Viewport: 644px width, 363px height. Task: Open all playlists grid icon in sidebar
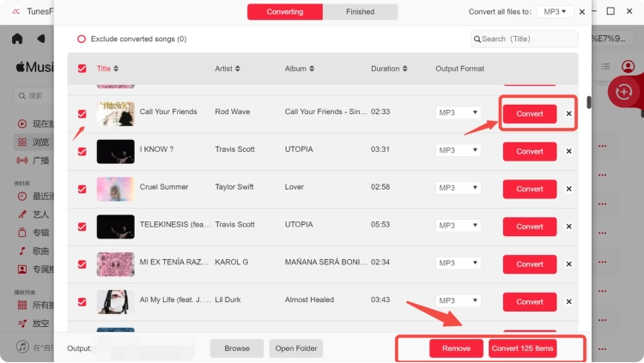[22, 305]
